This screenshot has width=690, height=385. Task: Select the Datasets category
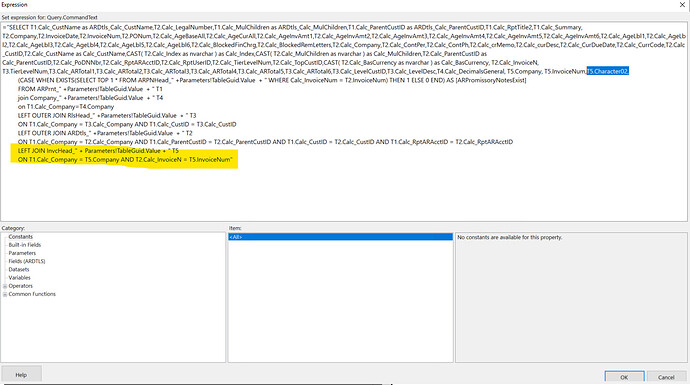[x=19, y=269]
